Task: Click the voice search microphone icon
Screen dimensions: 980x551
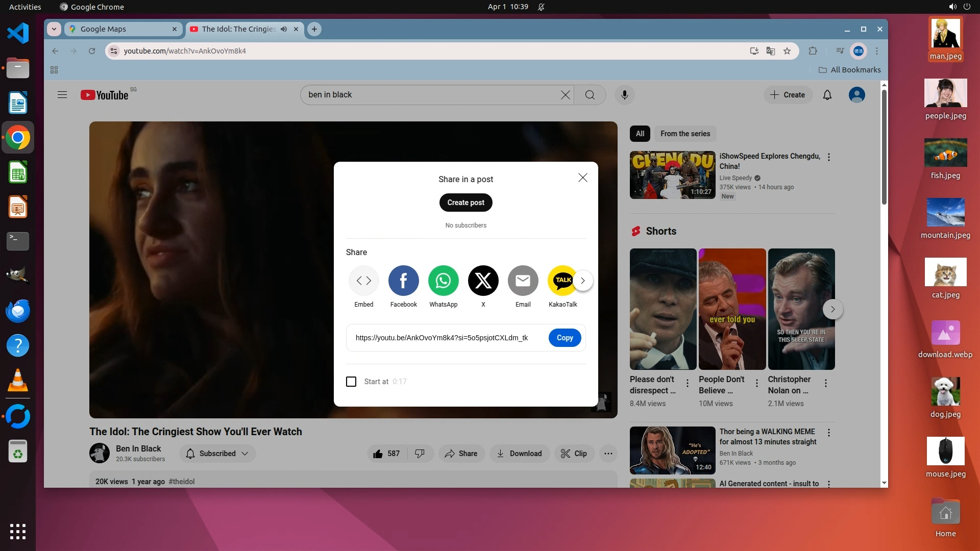Action: (624, 95)
